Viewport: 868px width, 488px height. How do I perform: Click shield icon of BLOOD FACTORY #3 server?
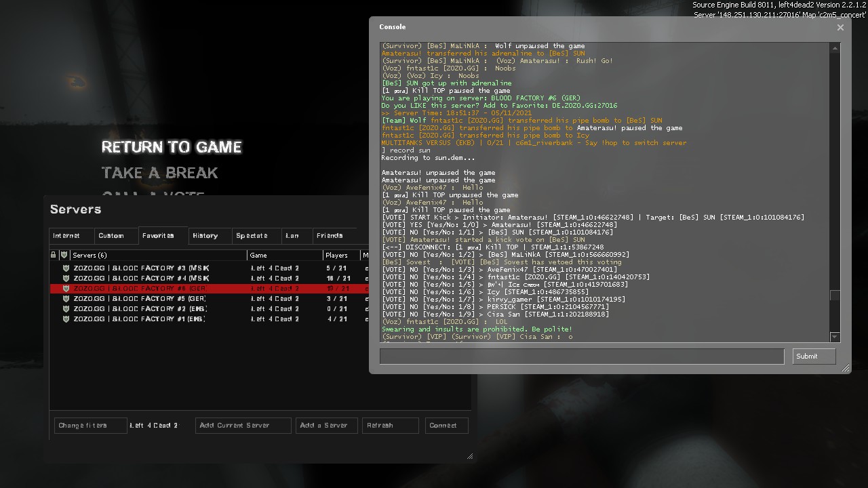[x=66, y=268]
